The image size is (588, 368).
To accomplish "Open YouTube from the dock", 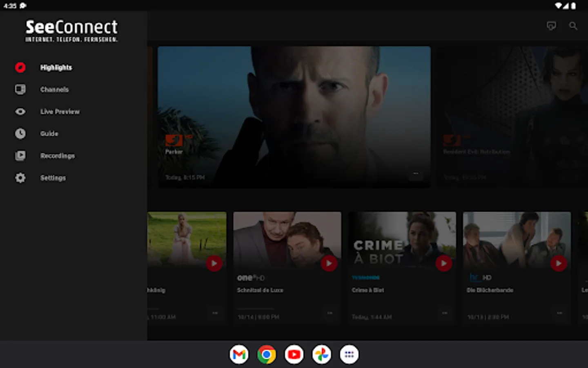I will click(294, 355).
